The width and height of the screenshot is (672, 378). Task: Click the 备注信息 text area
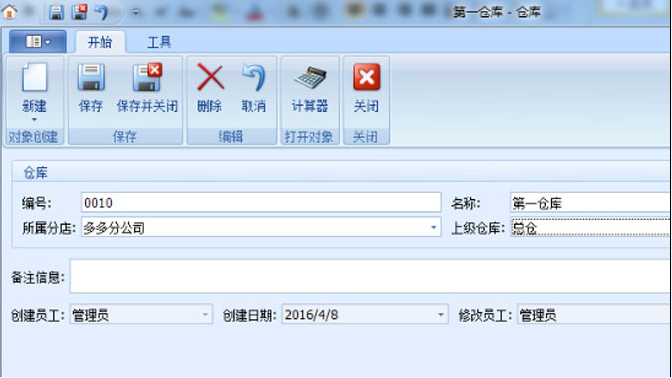tap(370, 276)
